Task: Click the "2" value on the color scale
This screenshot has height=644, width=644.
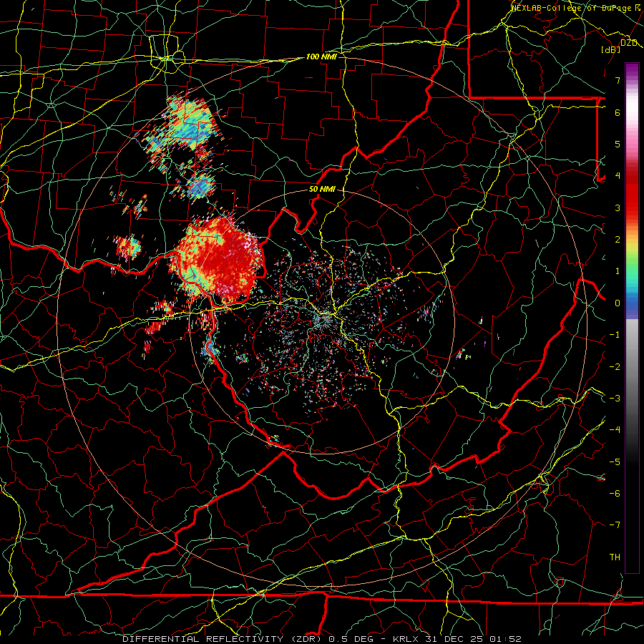Action: (x=618, y=240)
